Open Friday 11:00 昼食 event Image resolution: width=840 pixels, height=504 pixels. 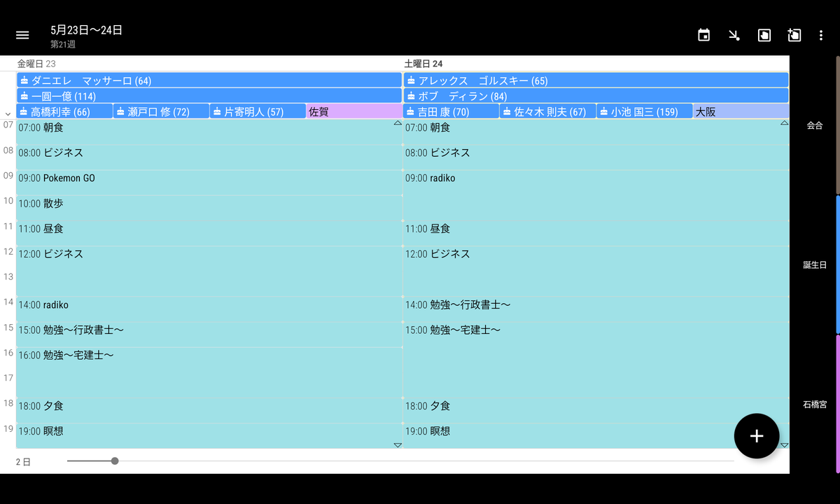tap(209, 232)
